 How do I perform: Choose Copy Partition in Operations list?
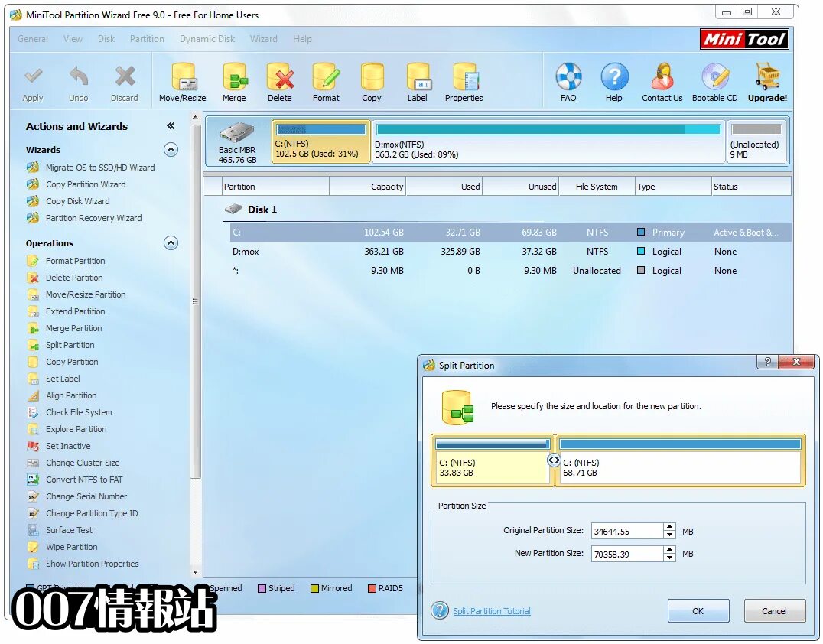tap(72, 362)
